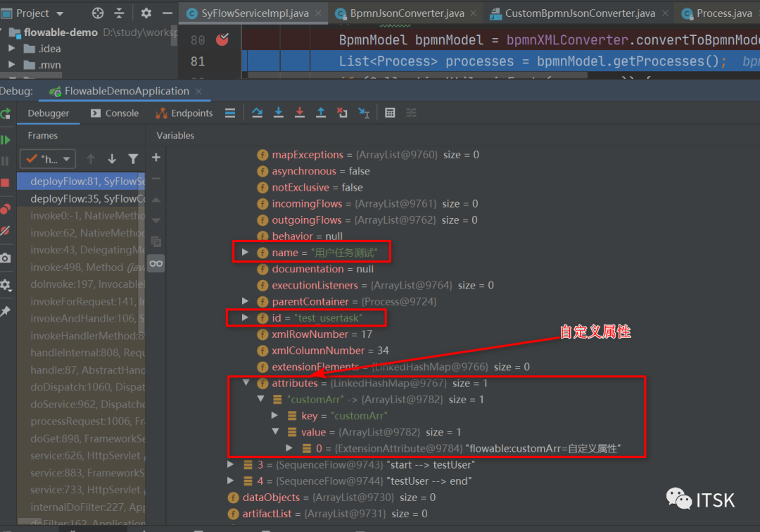
Task: Click frames filter funnel icon
Action: coord(133,159)
